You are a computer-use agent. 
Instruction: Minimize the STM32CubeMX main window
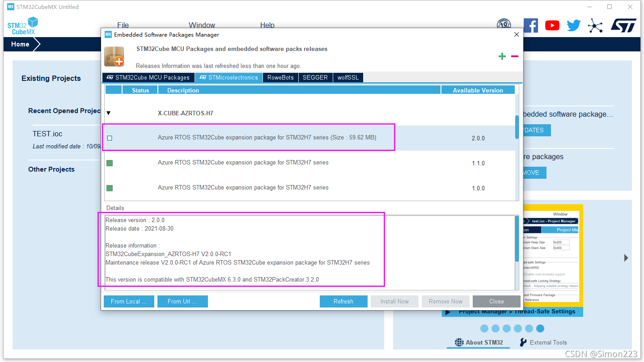tap(589, 7)
